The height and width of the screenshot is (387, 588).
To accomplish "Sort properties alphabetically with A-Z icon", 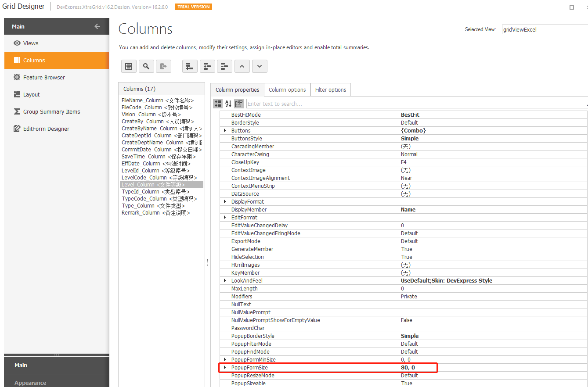I will pos(228,103).
